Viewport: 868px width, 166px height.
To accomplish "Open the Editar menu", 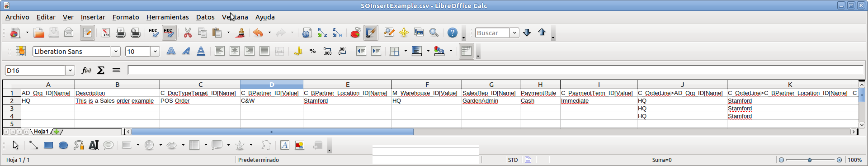I will click(46, 17).
